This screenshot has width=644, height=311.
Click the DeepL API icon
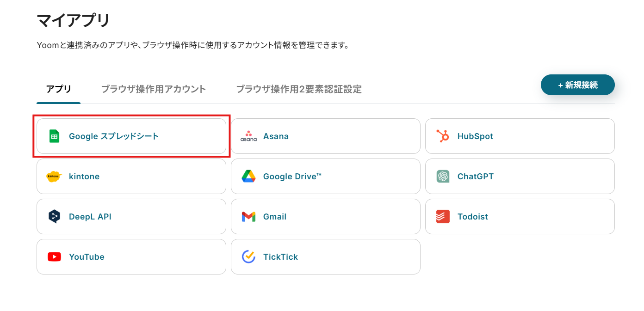point(54,217)
